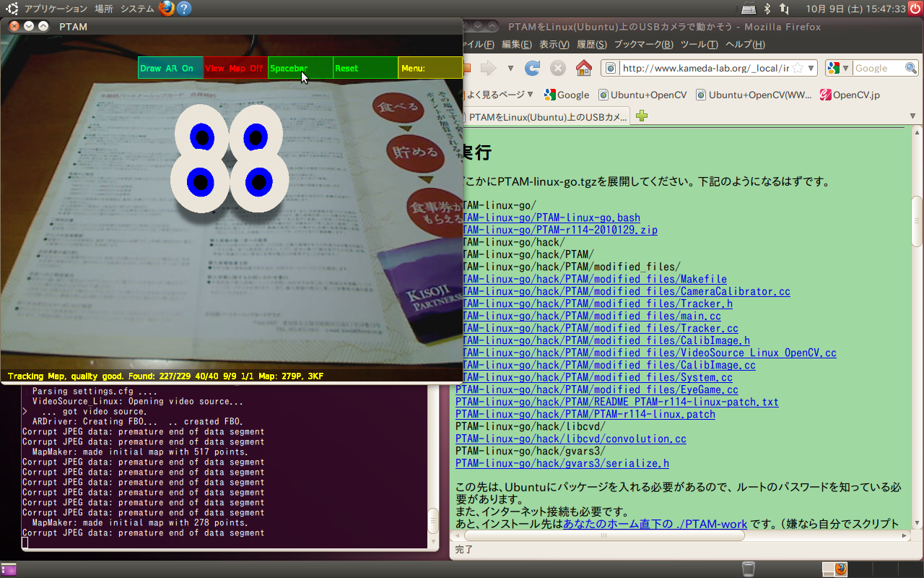Open the list all tabs dropdown arrow

(913, 116)
